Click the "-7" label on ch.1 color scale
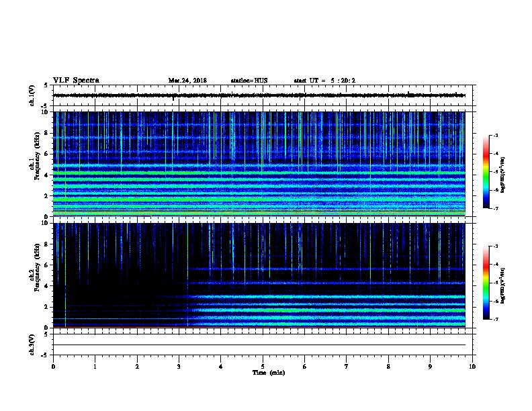 (x=495, y=208)
